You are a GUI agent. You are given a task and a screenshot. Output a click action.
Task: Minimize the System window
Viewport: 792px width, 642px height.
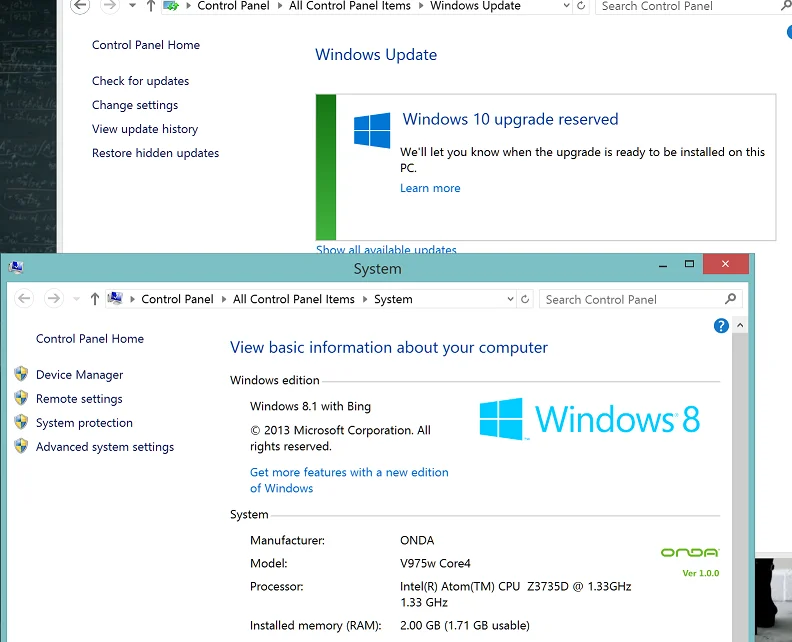point(663,265)
